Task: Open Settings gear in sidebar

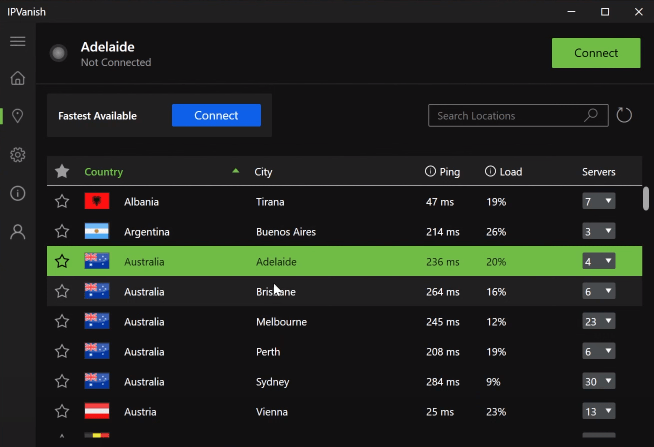Action: tap(17, 155)
